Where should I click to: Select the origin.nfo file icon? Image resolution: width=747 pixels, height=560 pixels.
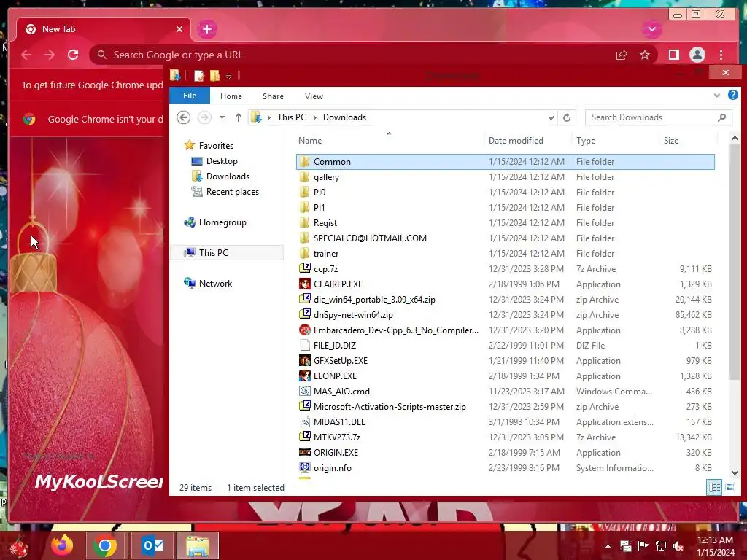pyautogui.click(x=305, y=467)
